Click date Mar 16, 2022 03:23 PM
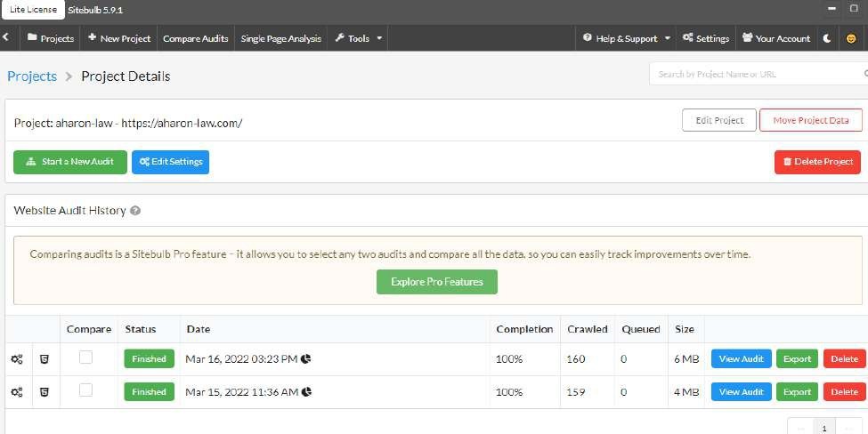Screen dimensions: 868x434 click(x=241, y=358)
